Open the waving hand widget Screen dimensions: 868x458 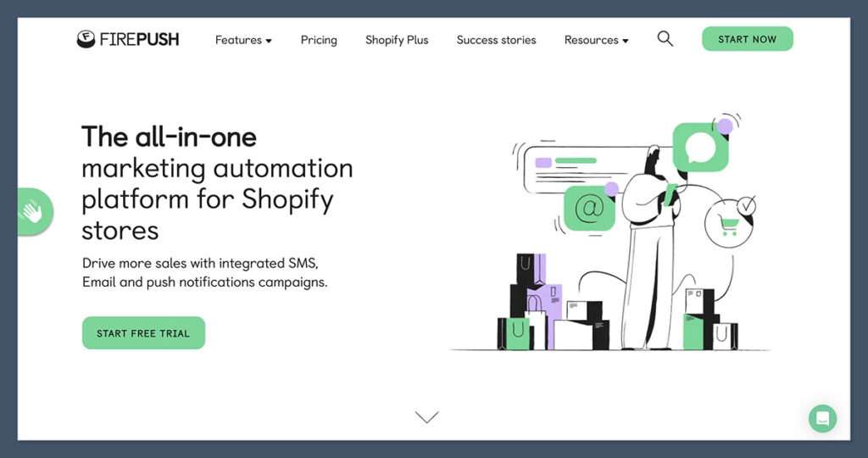(x=34, y=211)
